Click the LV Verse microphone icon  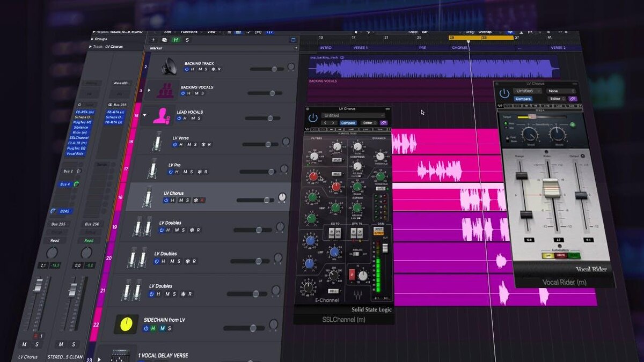click(x=158, y=142)
